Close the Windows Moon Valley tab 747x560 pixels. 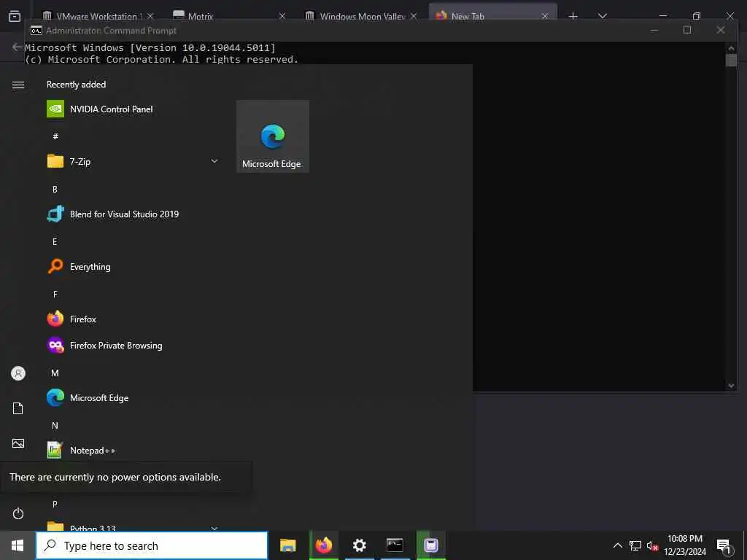(x=414, y=16)
